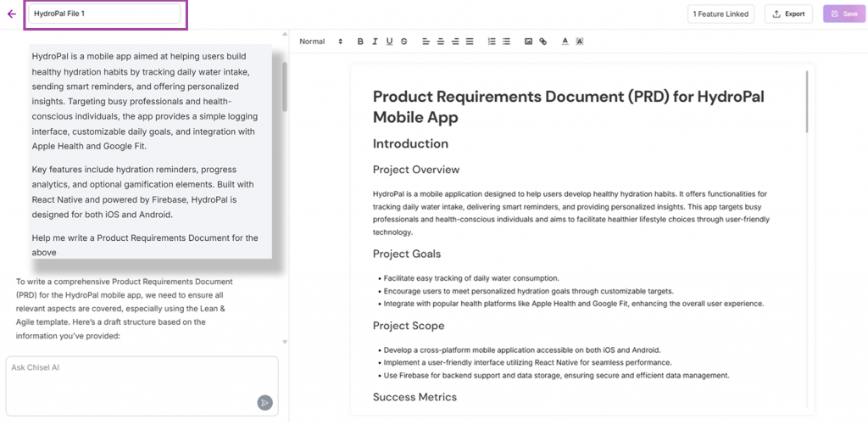This screenshot has width=868, height=425.
Task: Align text left
Action: point(426,42)
